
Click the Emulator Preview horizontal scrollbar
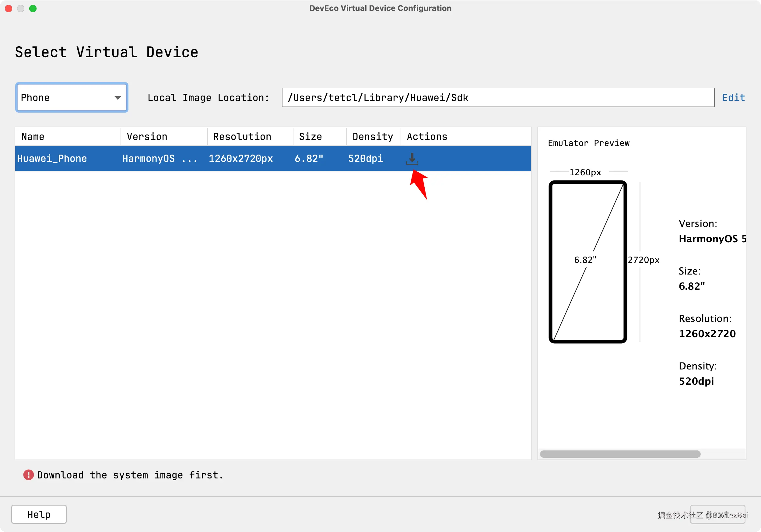pyautogui.click(x=620, y=454)
